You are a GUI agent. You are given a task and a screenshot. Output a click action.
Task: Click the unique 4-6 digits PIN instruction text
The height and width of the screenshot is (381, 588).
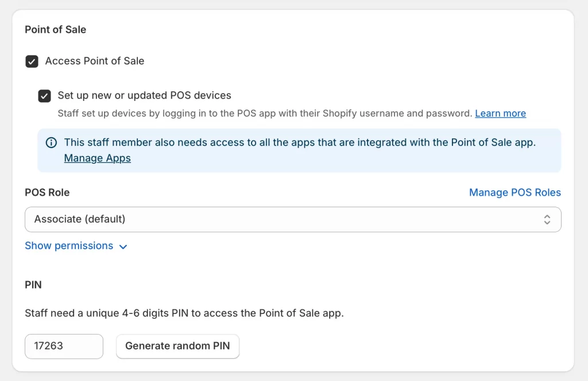pos(184,313)
